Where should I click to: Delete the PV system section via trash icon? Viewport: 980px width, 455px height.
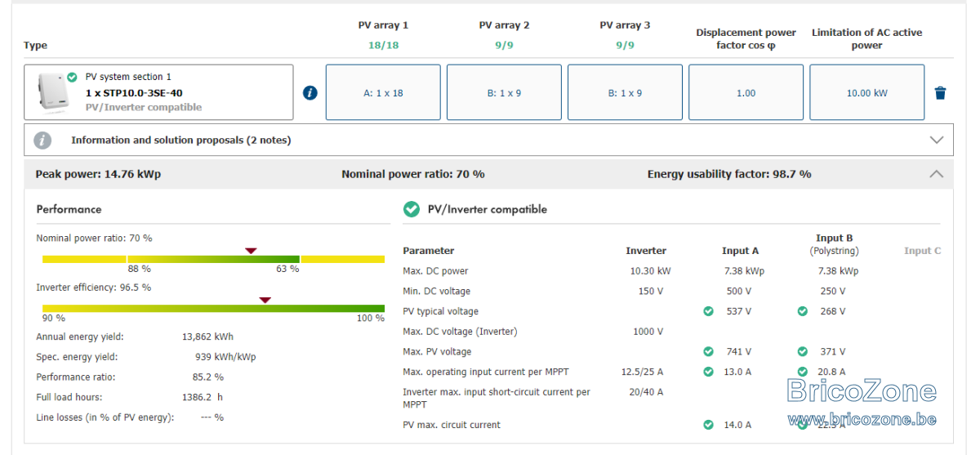[x=940, y=93]
